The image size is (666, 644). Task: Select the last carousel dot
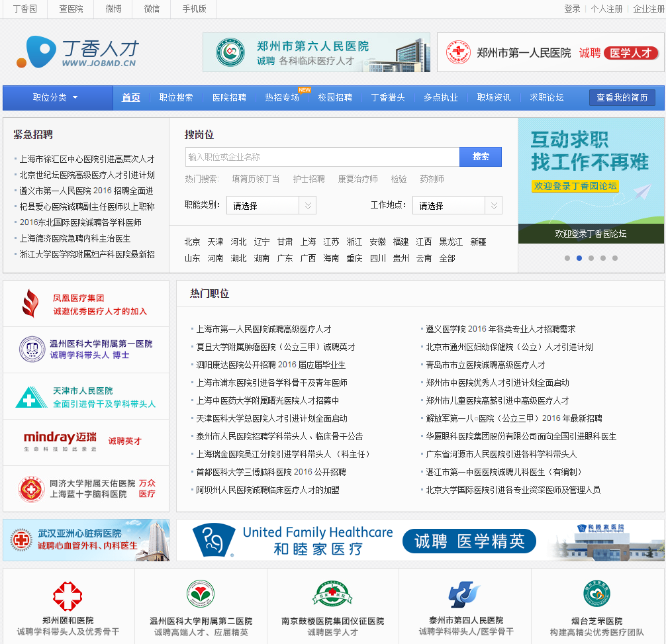(x=614, y=258)
